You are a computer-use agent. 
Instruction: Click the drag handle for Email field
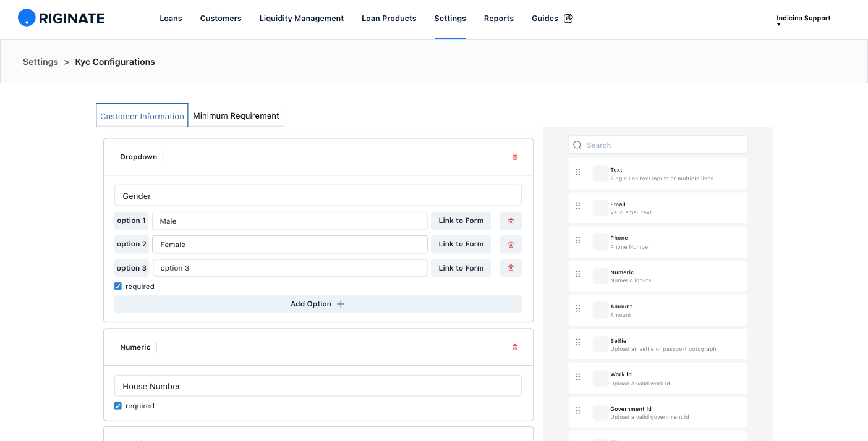click(x=578, y=206)
